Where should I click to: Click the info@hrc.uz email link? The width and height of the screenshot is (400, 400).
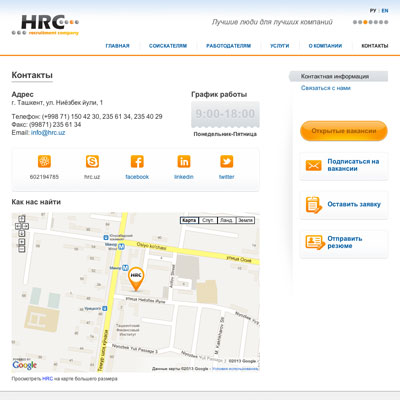[48, 133]
